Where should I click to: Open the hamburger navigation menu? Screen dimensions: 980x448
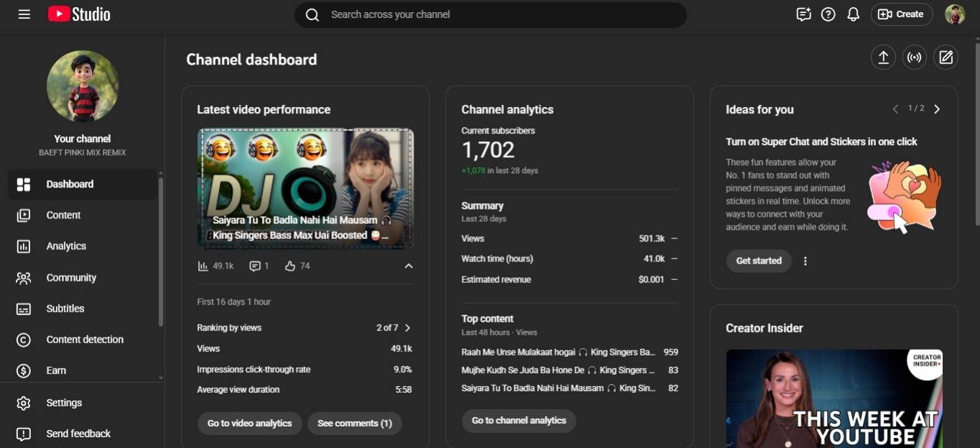coord(24,14)
